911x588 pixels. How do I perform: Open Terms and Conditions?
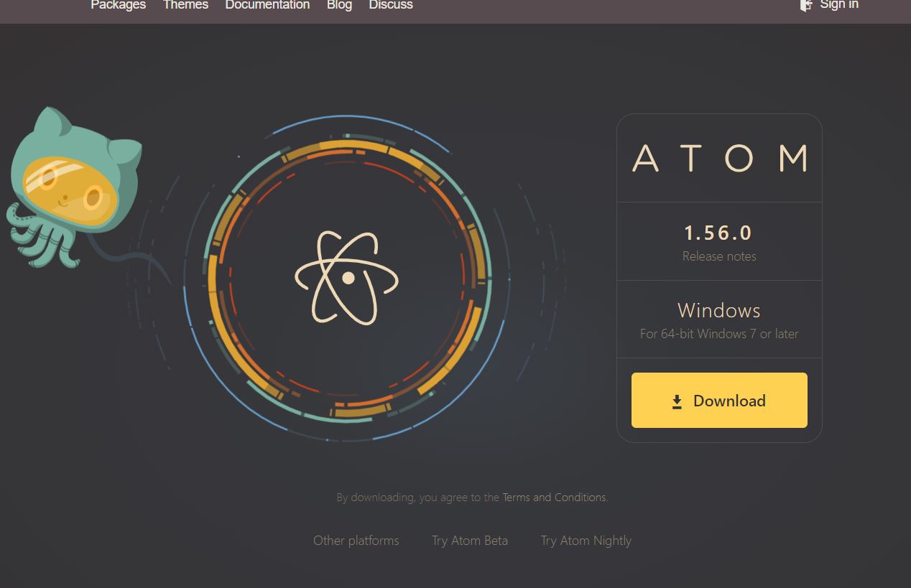tap(554, 497)
